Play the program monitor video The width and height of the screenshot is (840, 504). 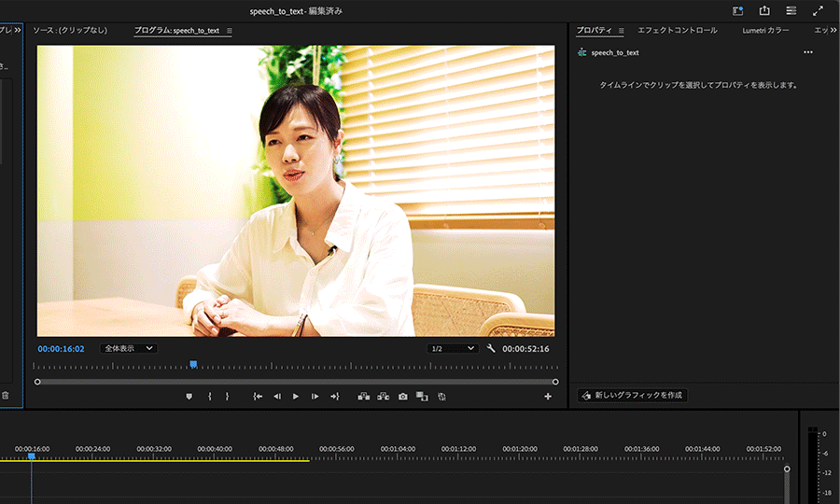tap(296, 397)
